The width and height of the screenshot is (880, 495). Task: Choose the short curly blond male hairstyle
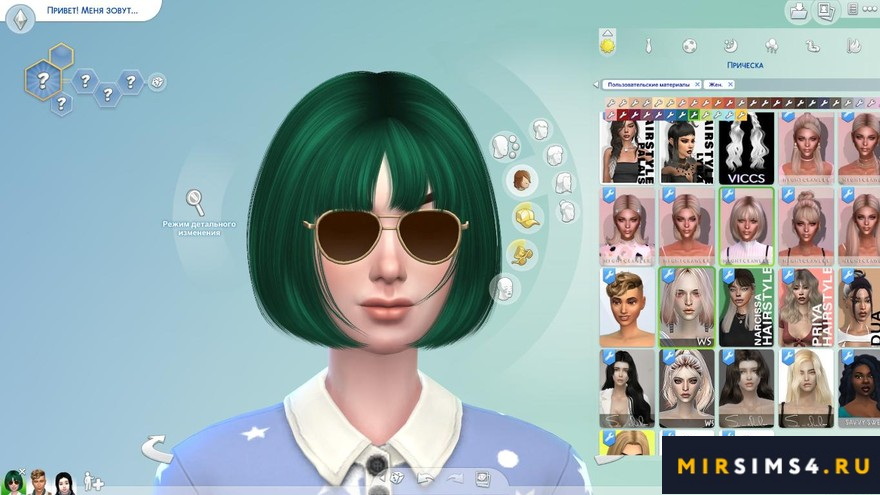627,308
